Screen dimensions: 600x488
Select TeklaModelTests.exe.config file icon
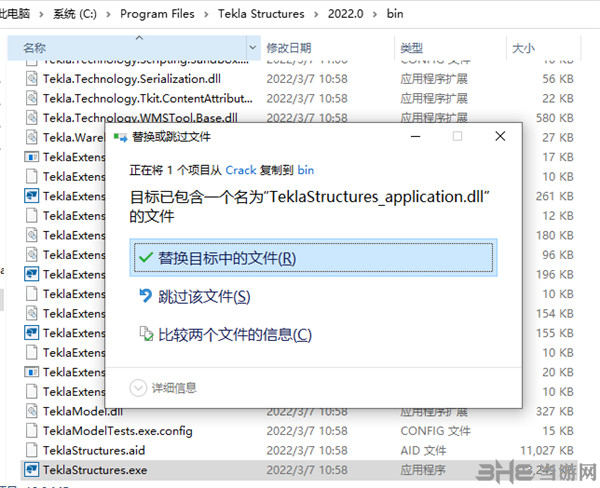coord(32,431)
